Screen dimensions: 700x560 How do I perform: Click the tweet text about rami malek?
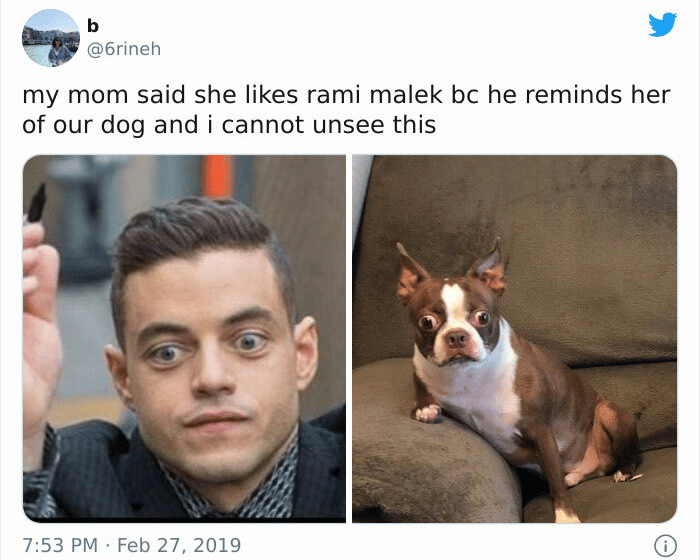346,110
